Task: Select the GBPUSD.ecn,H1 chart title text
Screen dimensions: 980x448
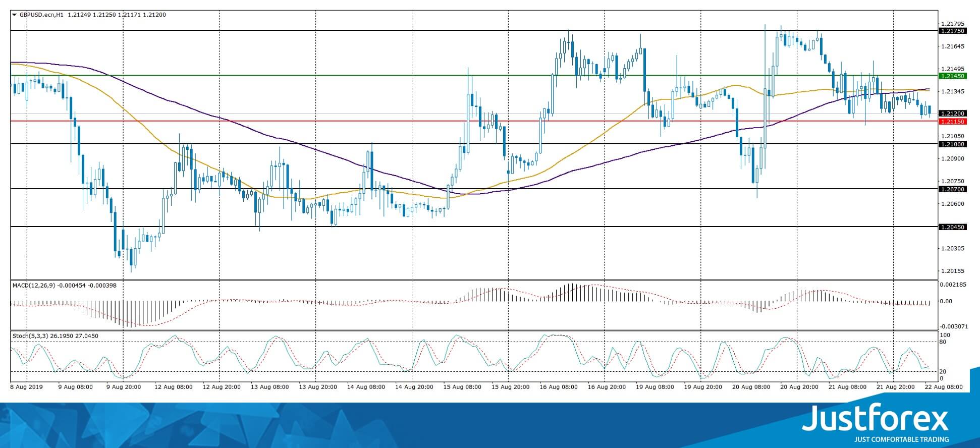Action: pyautogui.click(x=41, y=15)
